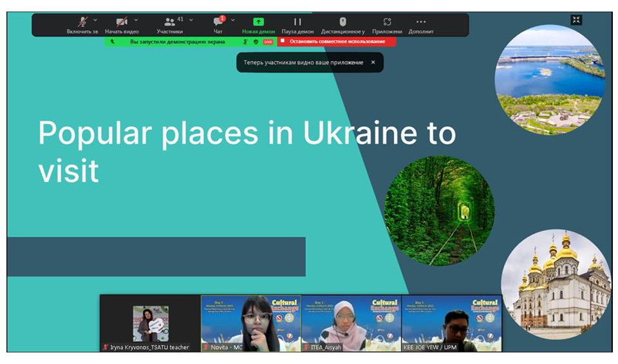Start video with Начать видео
Image resolution: width=618 pixels, height=364 pixels.
pyautogui.click(x=122, y=25)
